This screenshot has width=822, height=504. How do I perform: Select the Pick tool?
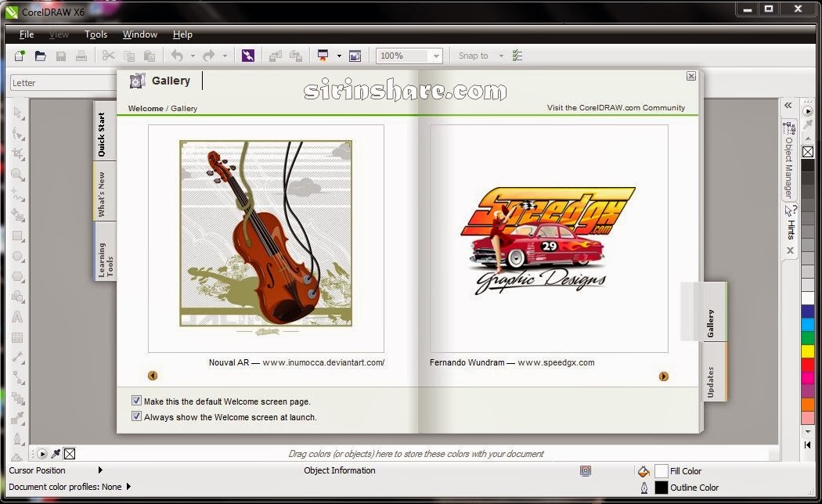(18, 113)
